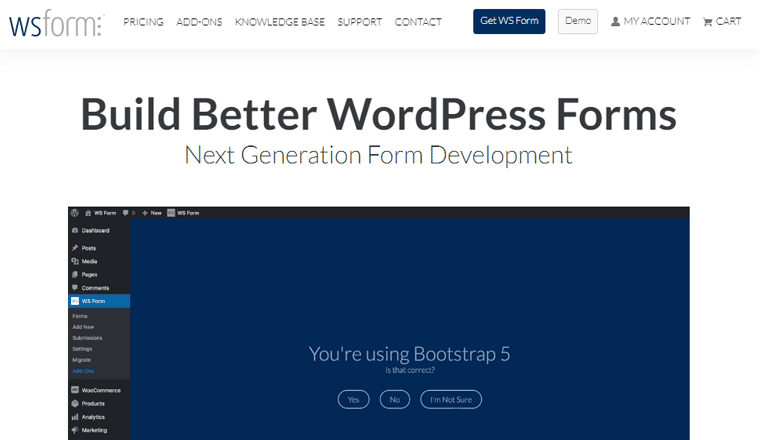Click the Analytics bar chart icon
760x440 pixels.
point(75,417)
